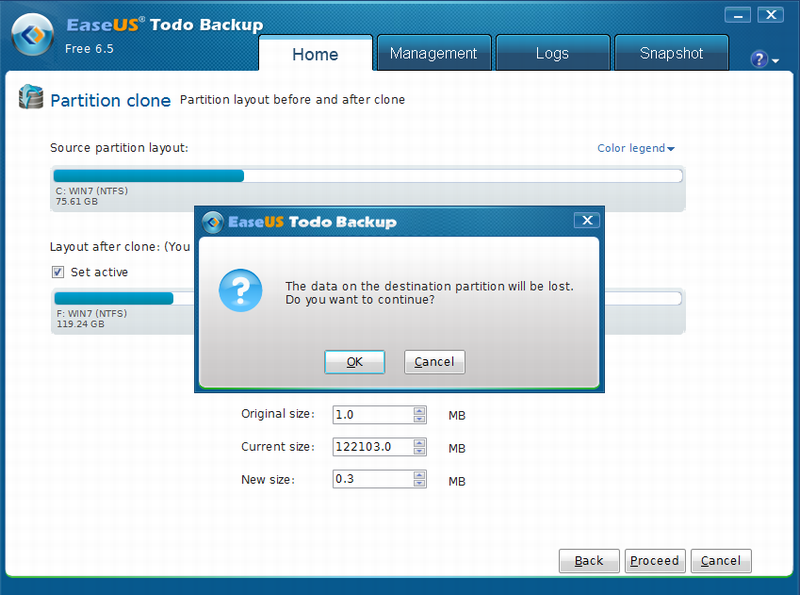Click the 'Source partition layout:' label
The height and width of the screenshot is (595, 800).
pyautogui.click(x=119, y=148)
